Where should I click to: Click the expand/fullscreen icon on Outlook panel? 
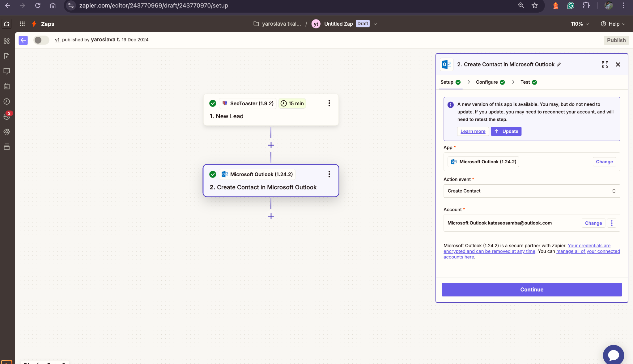605,64
